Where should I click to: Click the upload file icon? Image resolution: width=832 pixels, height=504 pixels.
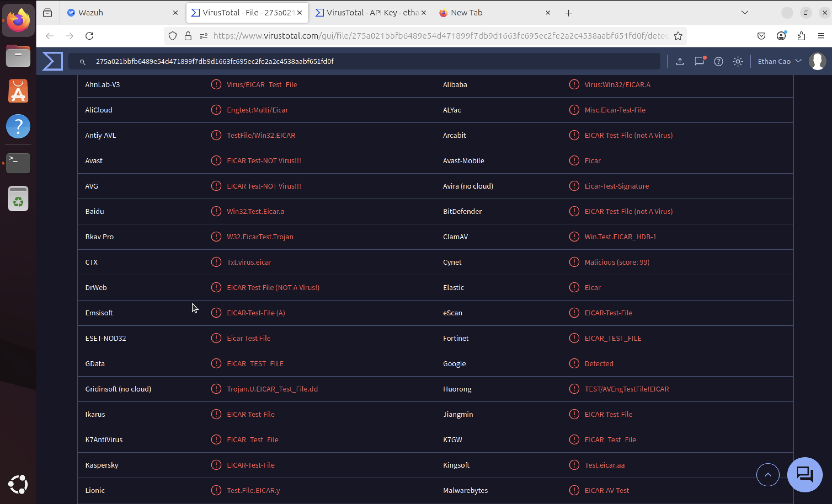tap(680, 61)
